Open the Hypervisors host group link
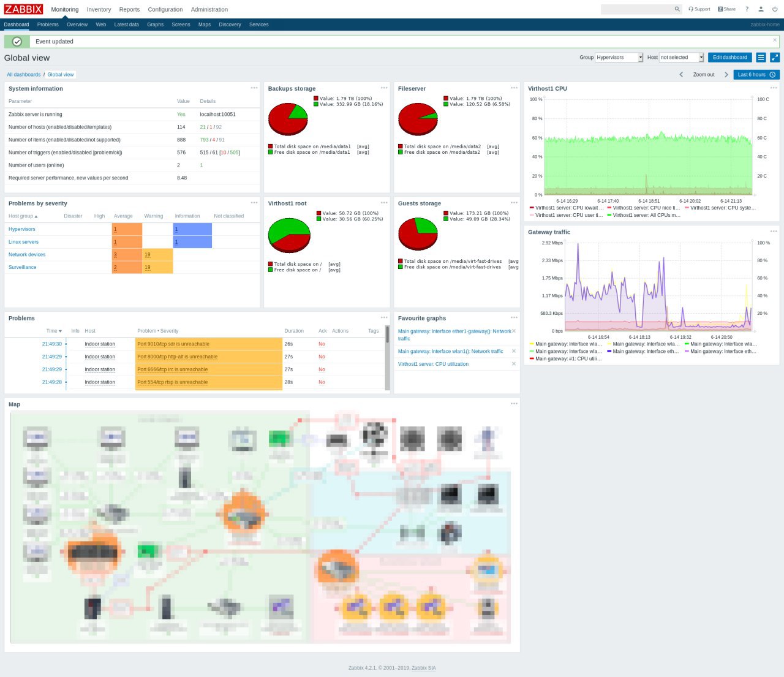 click(22, 229)
